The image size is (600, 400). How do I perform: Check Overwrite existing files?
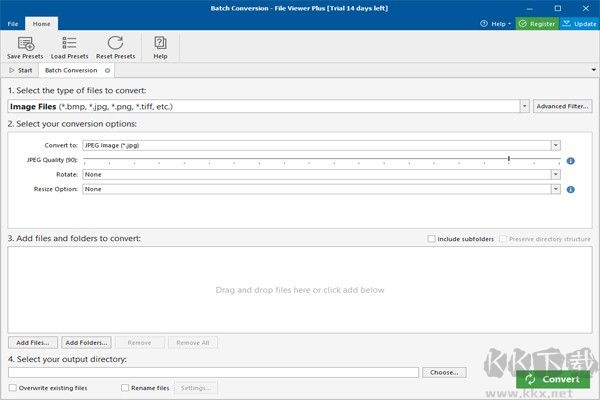coord(12,387)
